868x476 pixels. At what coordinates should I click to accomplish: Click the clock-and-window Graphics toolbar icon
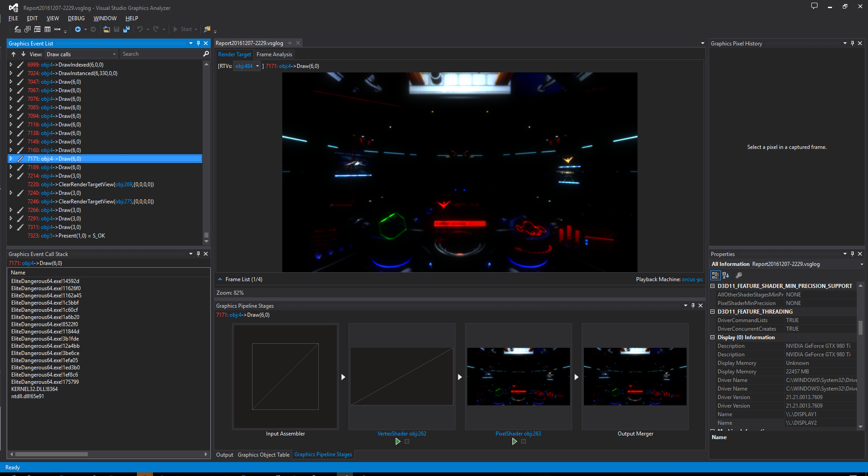(27, 29)
